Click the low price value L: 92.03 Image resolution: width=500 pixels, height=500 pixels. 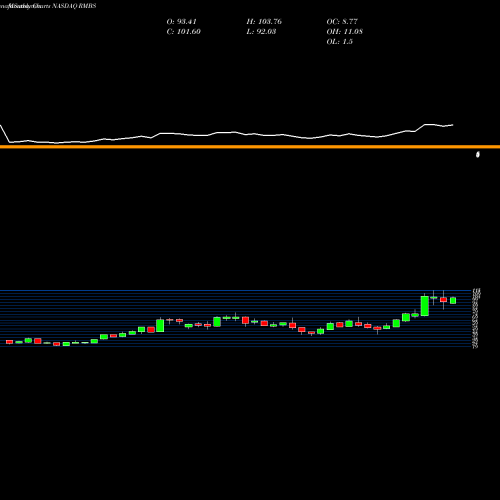261,32
